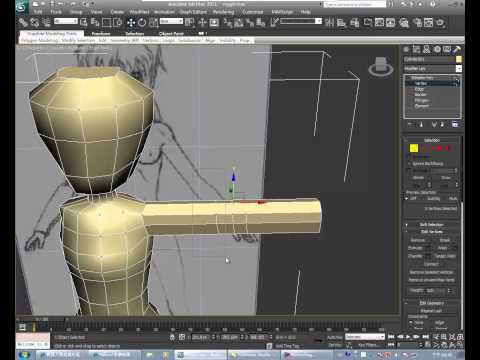Collapse the Edit Geometry rollout
The height and width of the screenshot is (360, 480).
(x=432, y=303)
